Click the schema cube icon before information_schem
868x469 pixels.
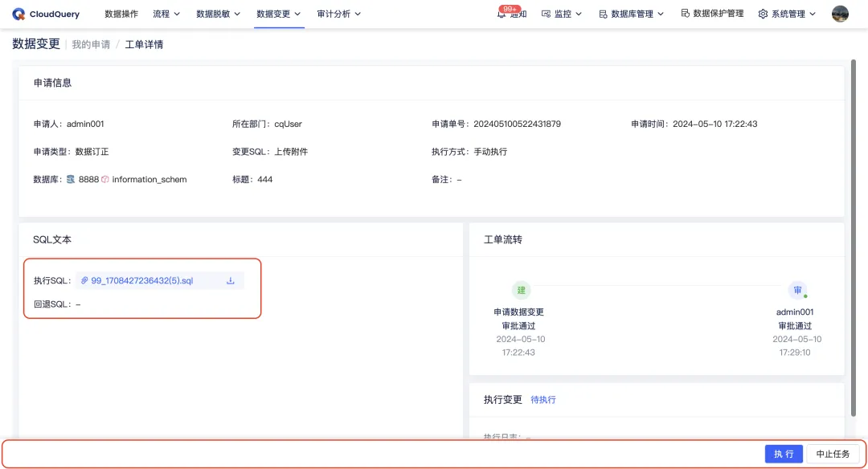[x=105, y=179]
